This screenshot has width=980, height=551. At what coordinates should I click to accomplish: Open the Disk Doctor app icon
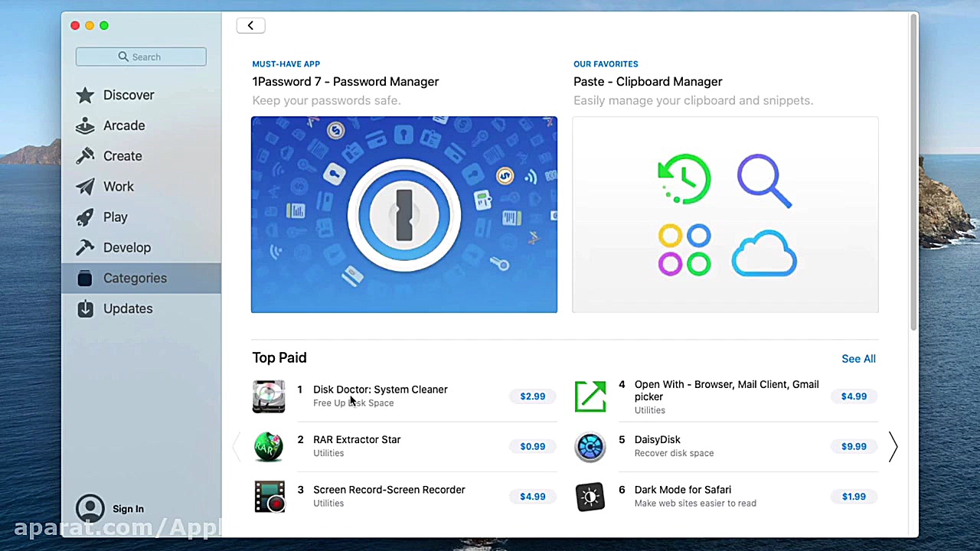coord(269,396)
